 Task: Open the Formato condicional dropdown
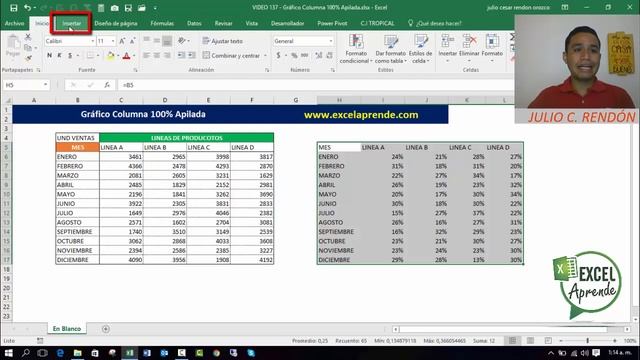point(356,49)
